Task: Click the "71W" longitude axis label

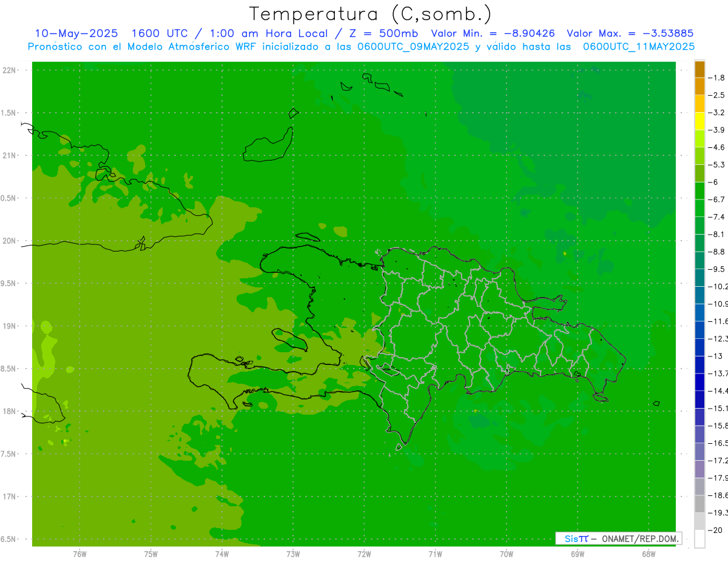Action: click(x=435, y=554)
